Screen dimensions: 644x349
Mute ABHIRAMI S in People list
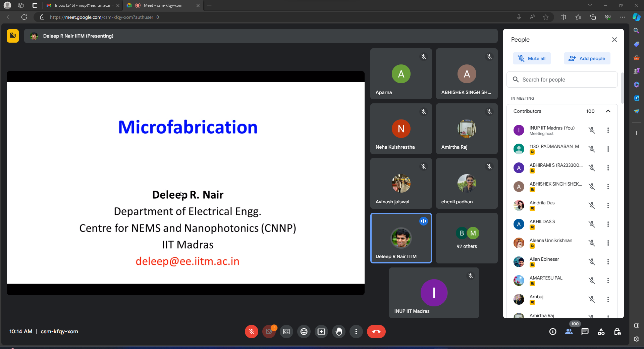(592, 168)
